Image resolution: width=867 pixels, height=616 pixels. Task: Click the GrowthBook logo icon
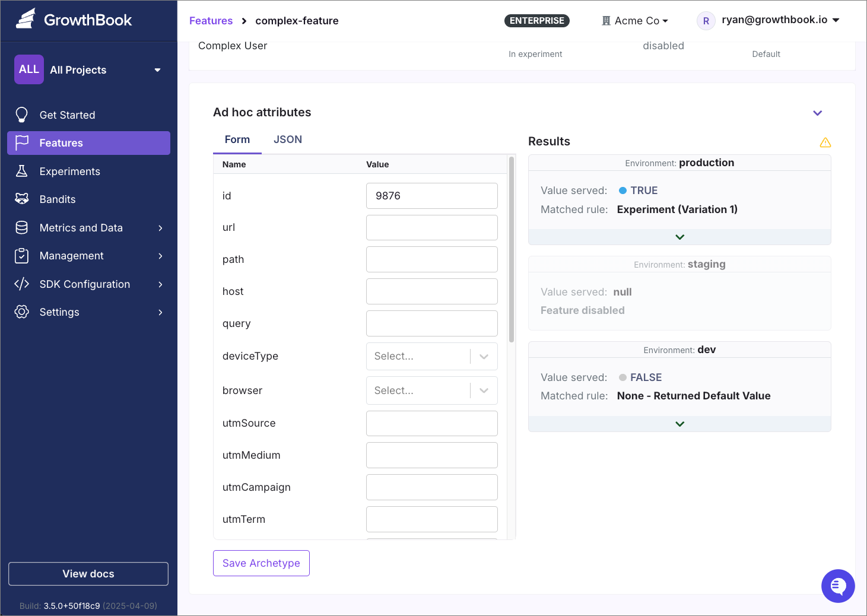[26, 19]
